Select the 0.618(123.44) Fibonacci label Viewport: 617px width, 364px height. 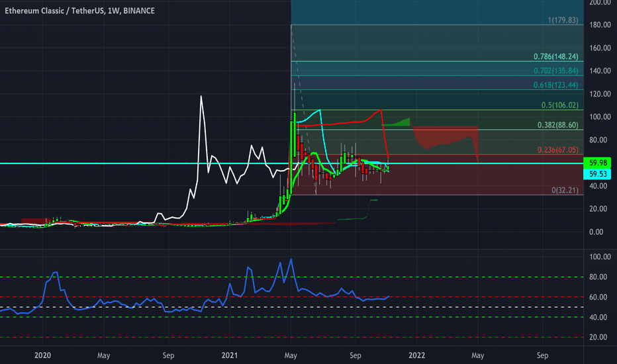(x=555, y=85)
